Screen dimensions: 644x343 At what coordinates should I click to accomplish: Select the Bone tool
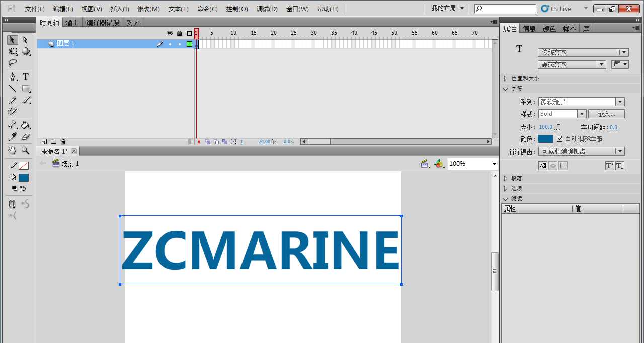click(13, 125)
